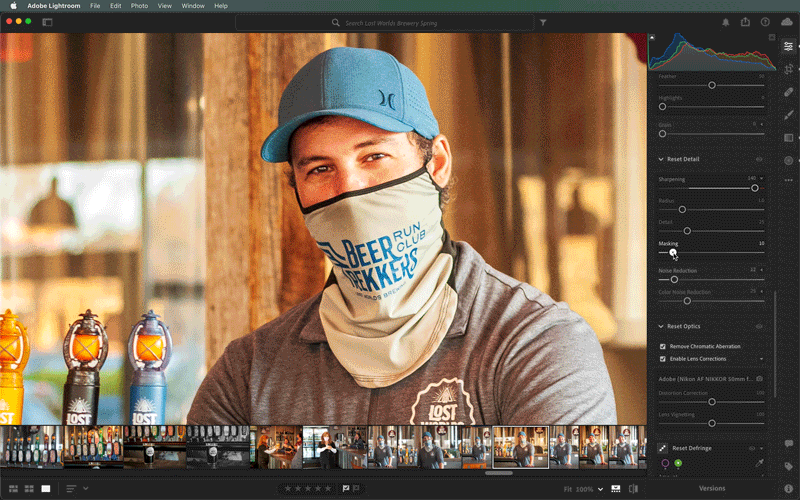Select the Healing Brush tool

click(789, 92)
